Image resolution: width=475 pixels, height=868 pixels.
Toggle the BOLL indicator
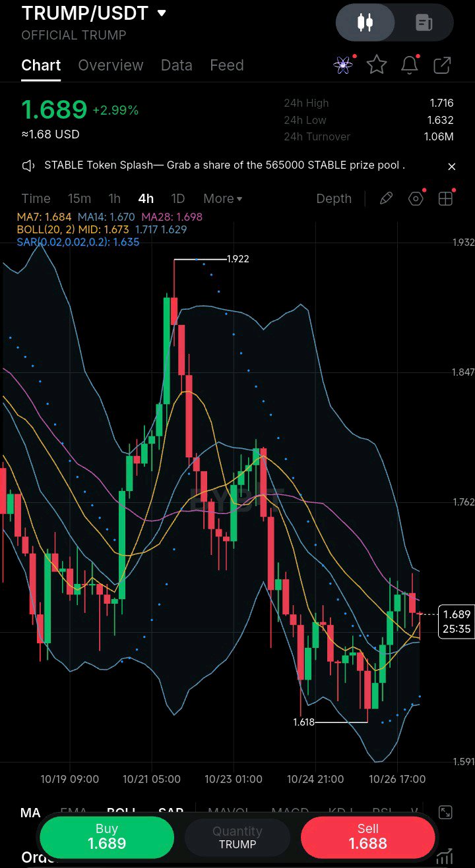pos(121,813)
